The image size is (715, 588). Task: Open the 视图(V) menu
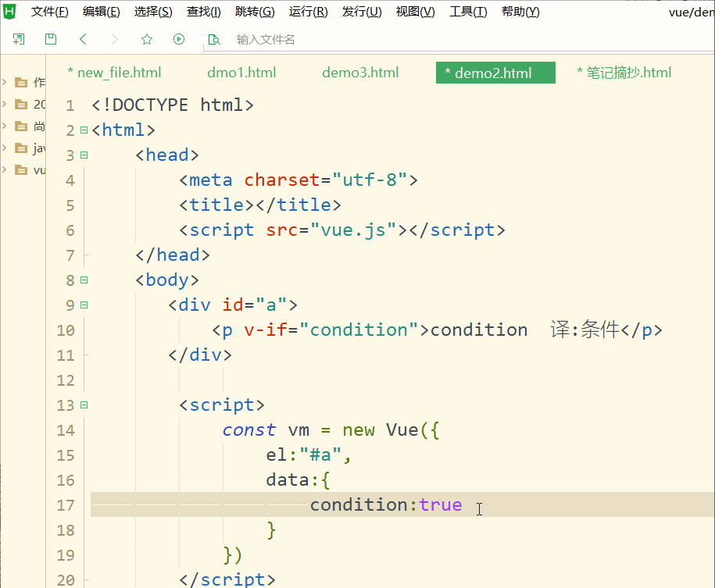click(416, 12)
